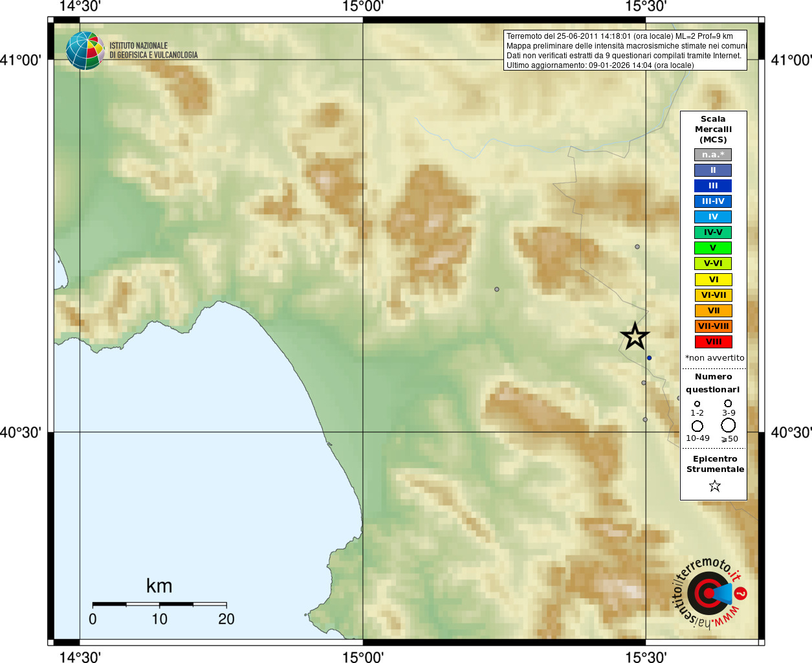Screen dimensions: 812x663
Task: Select the n.a.* grey legend swatch
Action: click(713, 155)
